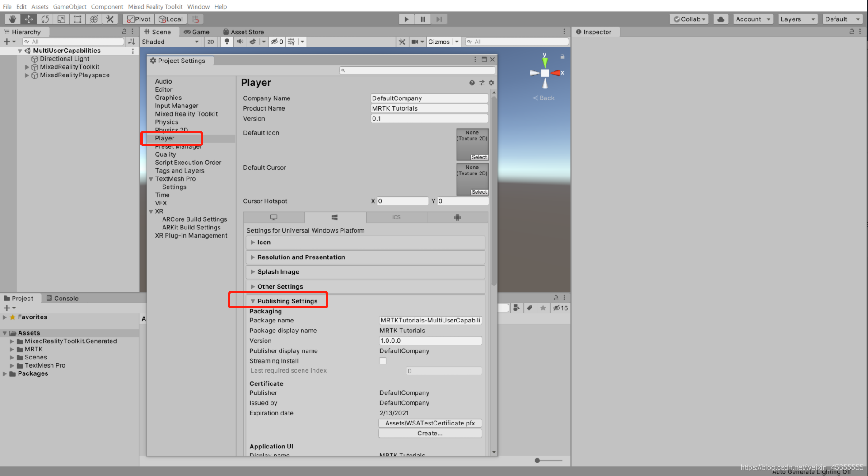Select the Hand tool in toolbar

[13, 19]
